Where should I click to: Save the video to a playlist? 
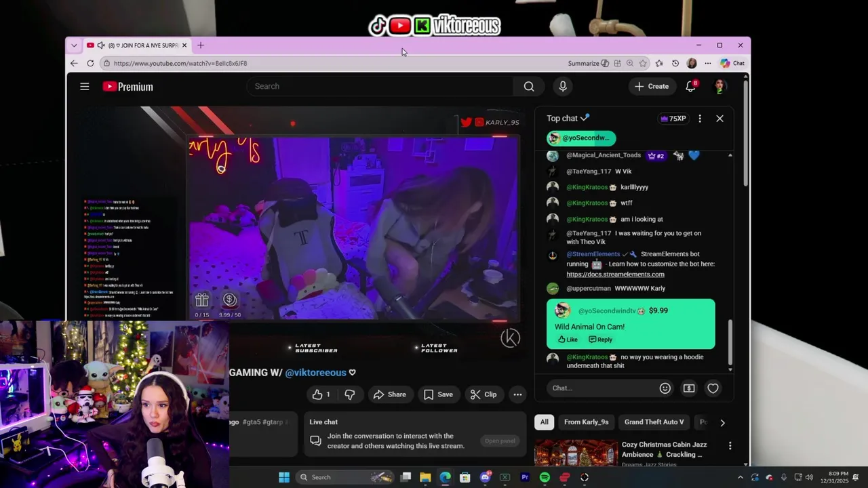click(x=438, y=394)
